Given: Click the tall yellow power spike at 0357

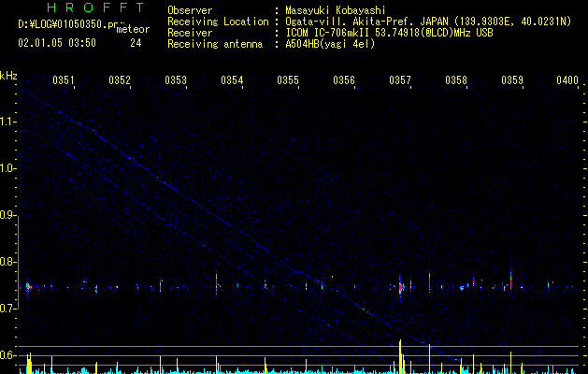Looking at the screenshot, I should coord(400,356).
